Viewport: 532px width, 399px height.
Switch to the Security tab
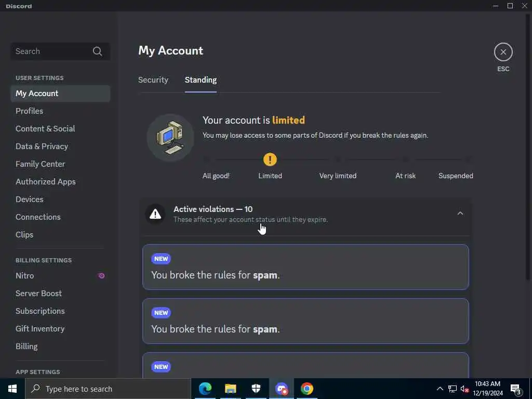pos(153,79)
